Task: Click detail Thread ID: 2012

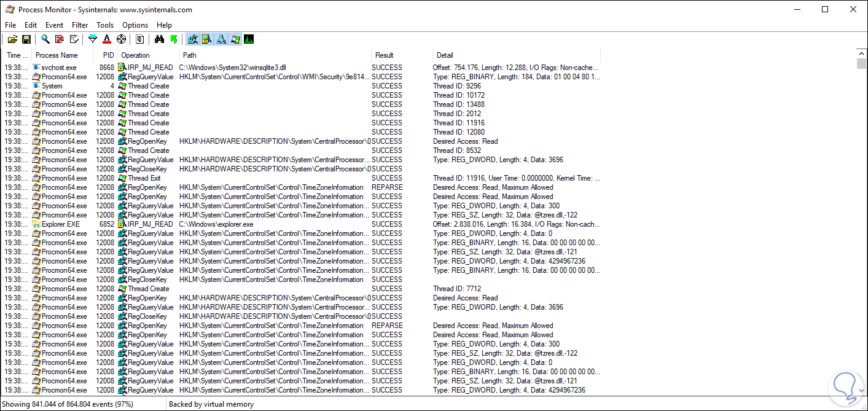Action: (457, 114)
